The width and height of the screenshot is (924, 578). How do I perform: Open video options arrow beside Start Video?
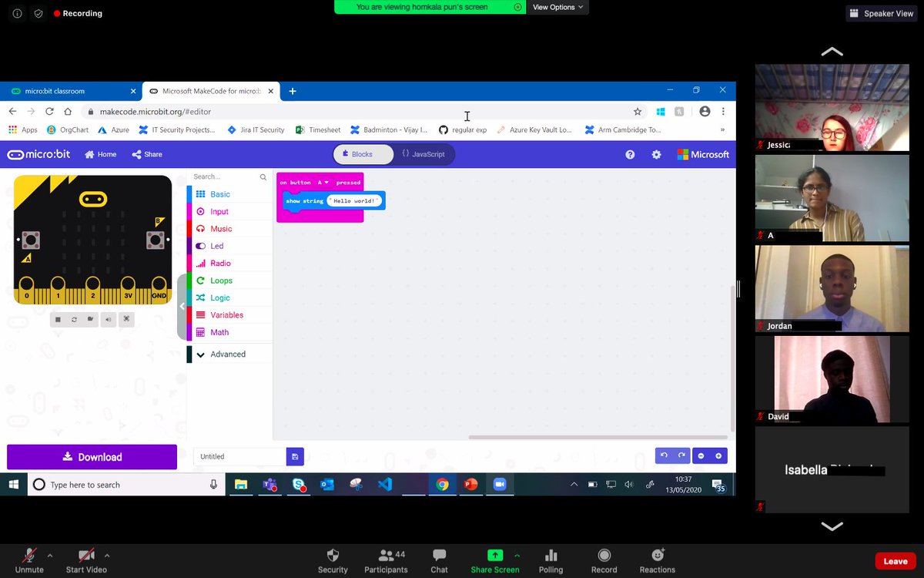pyautogui.click(x=107, y=555)
